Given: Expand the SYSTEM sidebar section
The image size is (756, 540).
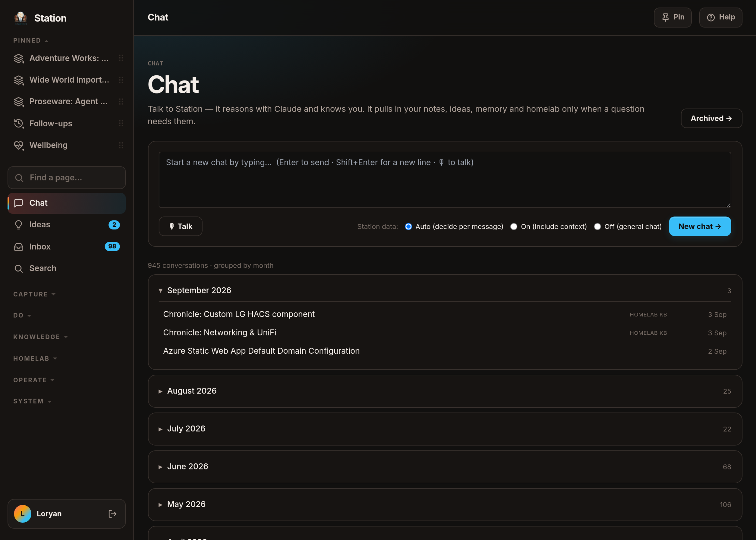Looking at the screenshot, I should coord(32,401).
